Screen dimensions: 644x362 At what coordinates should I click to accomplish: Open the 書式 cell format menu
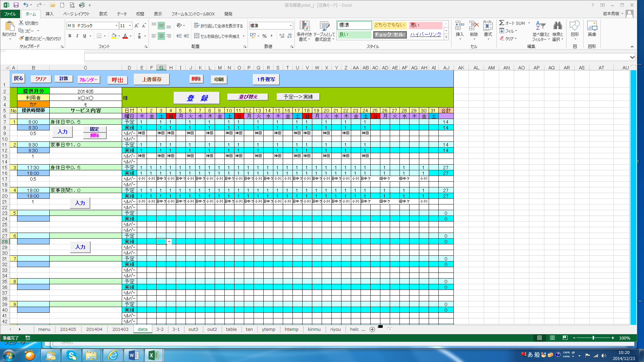(x=488, y=30)
